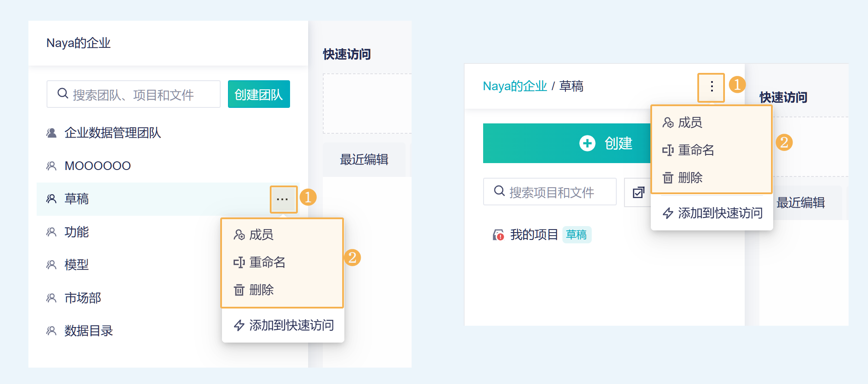
Task: Switch to the 最近编辑 tab in left panel
Action: (364, 160)
